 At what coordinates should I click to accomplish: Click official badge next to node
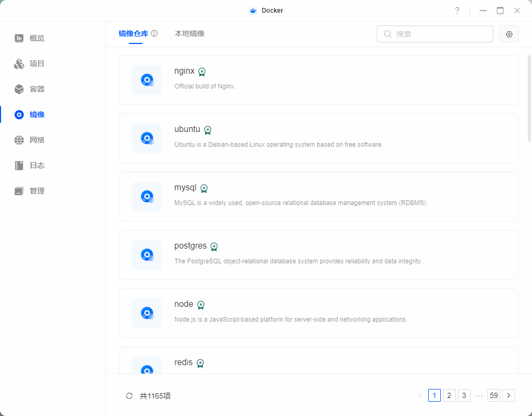(x=201, y=305)
